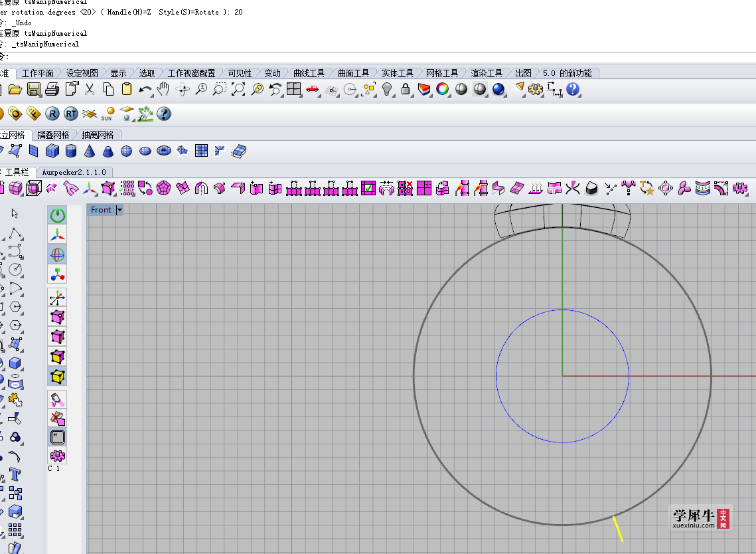The image size is (756, 554).
Task: Toggle edge selection pink cube filter
Action: click(57, 336)
